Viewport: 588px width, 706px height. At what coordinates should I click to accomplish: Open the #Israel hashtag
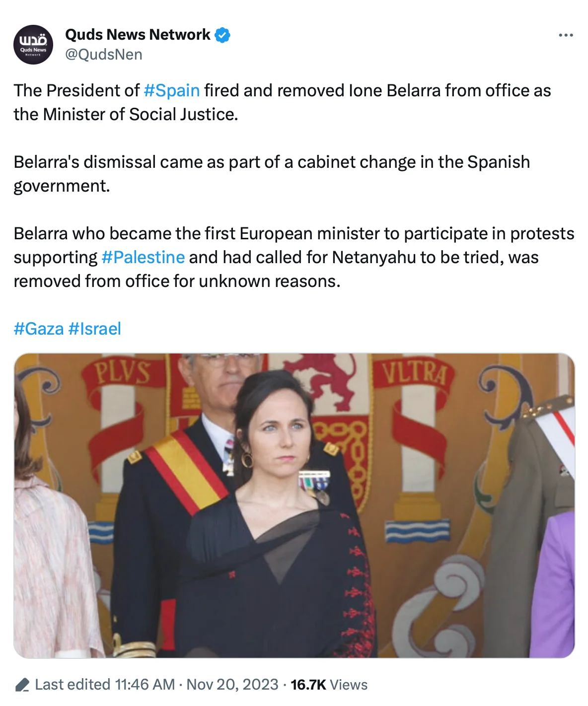[95, 329]
